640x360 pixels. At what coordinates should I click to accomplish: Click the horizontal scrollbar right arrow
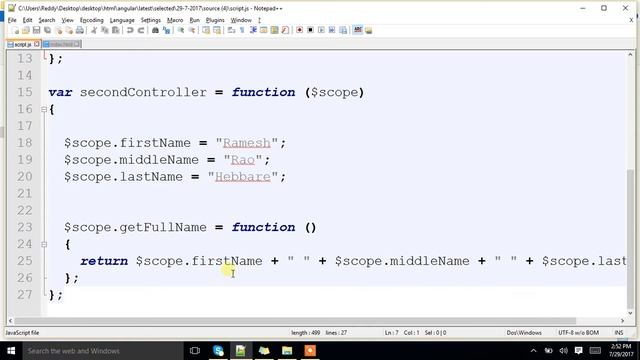pos(622,321)
